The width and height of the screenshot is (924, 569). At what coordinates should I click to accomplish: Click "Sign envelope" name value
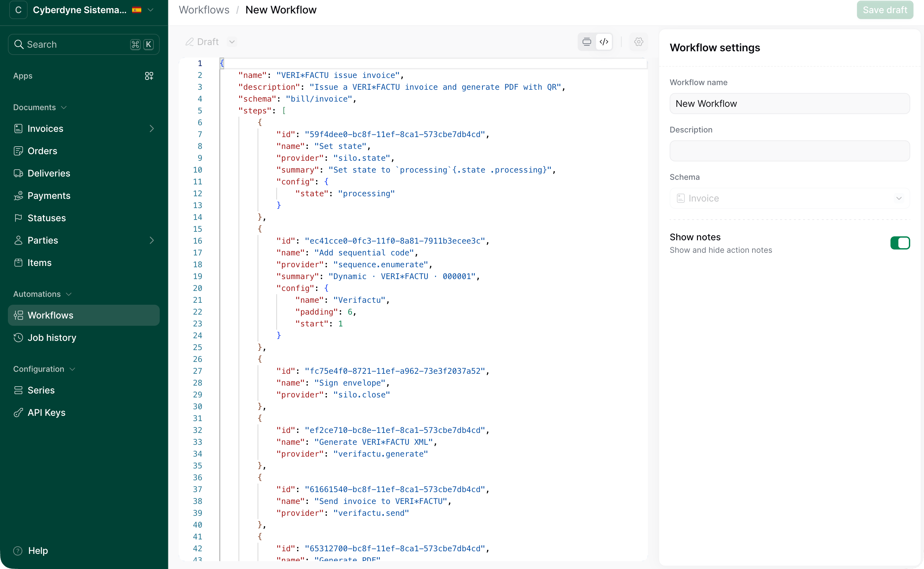coord(350,383)
